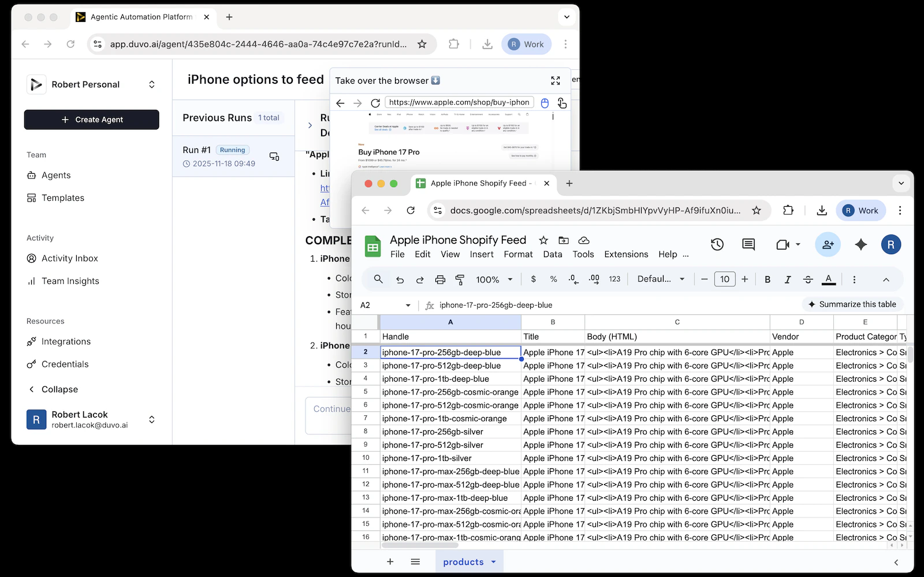Open the products sheet tab options arrow
This screenshot has height=577, width=924.
coord(494,561)
